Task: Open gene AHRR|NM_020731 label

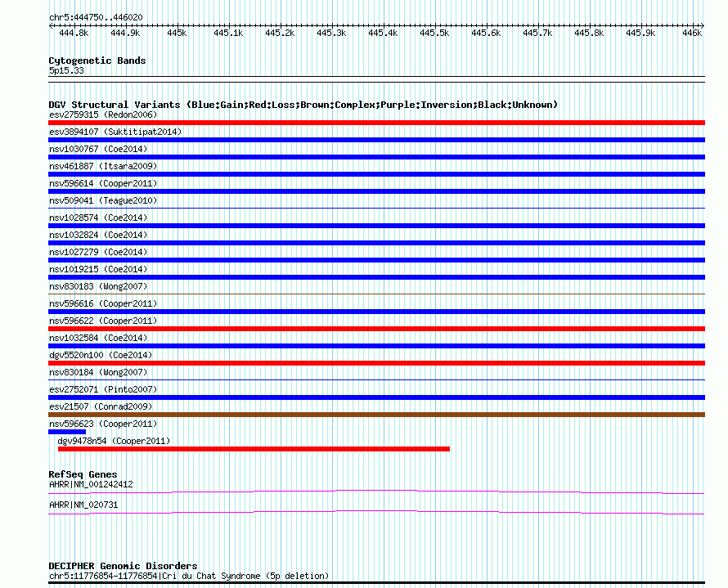Action: [83, 505]
